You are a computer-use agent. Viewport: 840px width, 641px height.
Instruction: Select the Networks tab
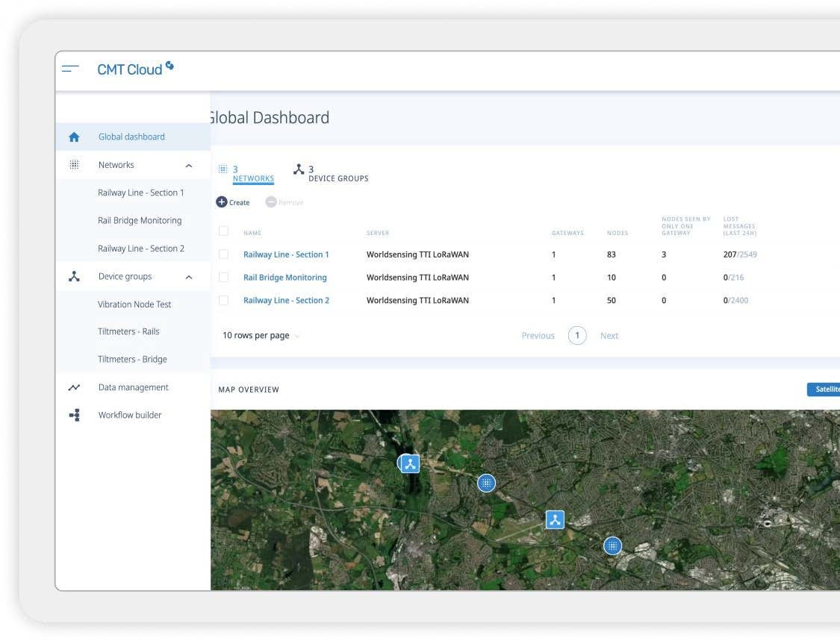(x=252, y=174)
